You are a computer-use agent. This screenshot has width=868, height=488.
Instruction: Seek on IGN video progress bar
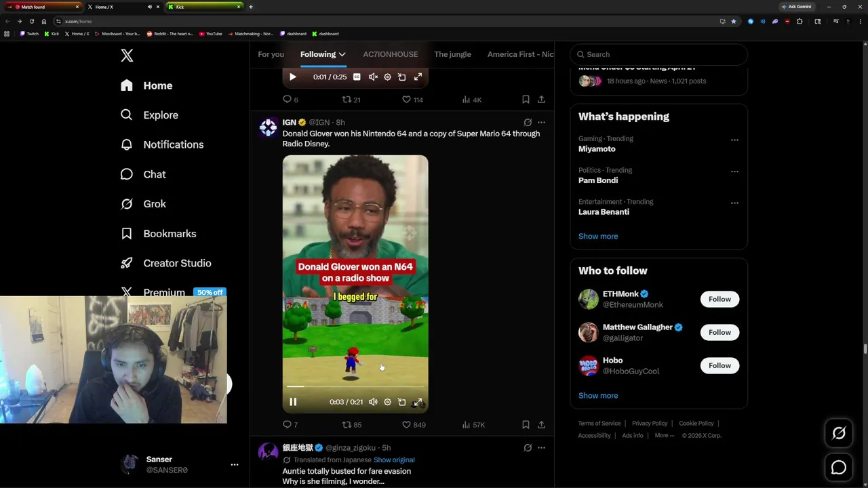point(355,387)
